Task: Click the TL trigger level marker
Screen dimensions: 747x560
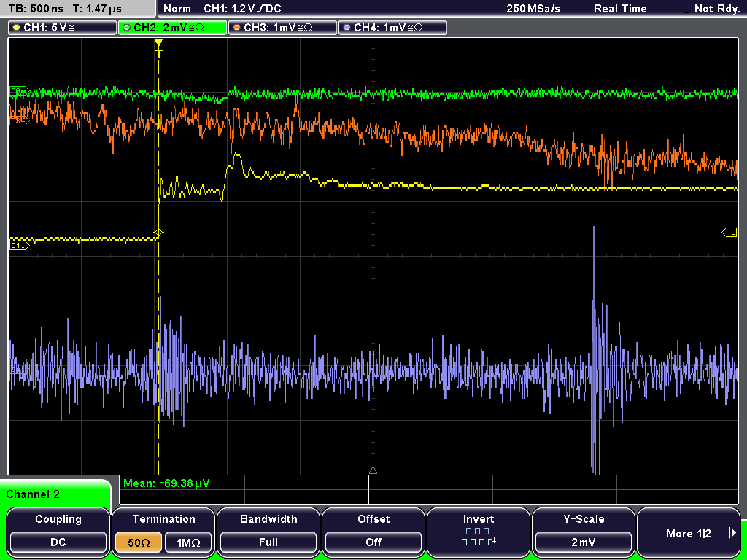Action: click(x=729, y=233)
